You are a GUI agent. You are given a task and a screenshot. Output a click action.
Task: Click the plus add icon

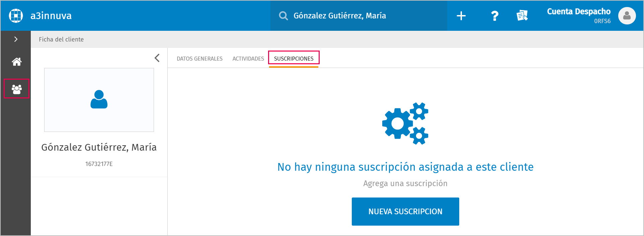461,16
